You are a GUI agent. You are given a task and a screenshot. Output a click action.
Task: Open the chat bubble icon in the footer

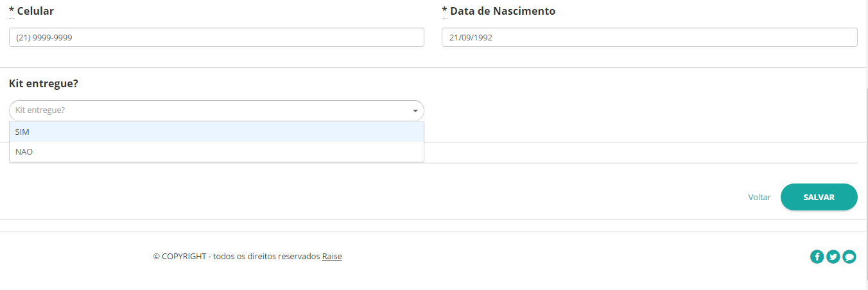click(849, 257)
